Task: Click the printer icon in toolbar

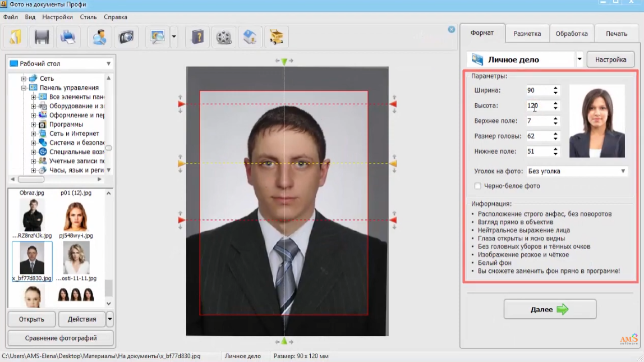Action: pos(68,37)
